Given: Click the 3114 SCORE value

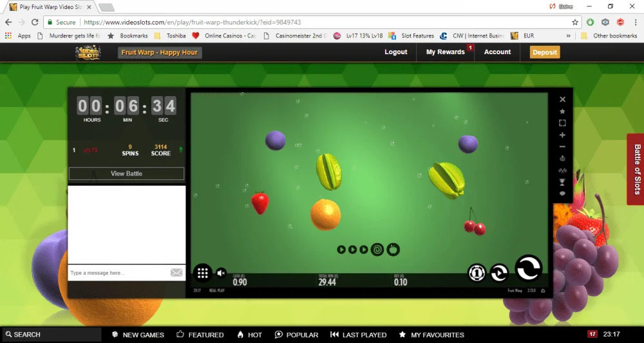Looking at the screenshot, I should pyautogui.click(x=160, y=150).
